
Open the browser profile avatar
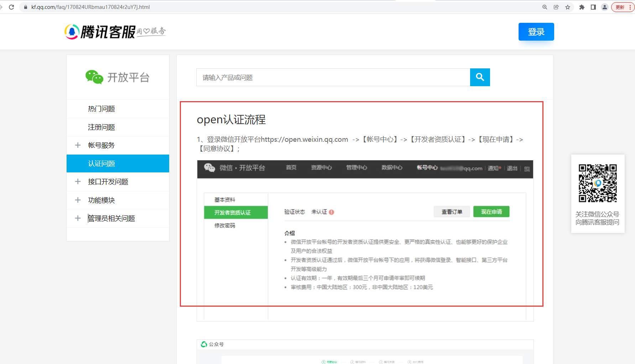point(605,7)
